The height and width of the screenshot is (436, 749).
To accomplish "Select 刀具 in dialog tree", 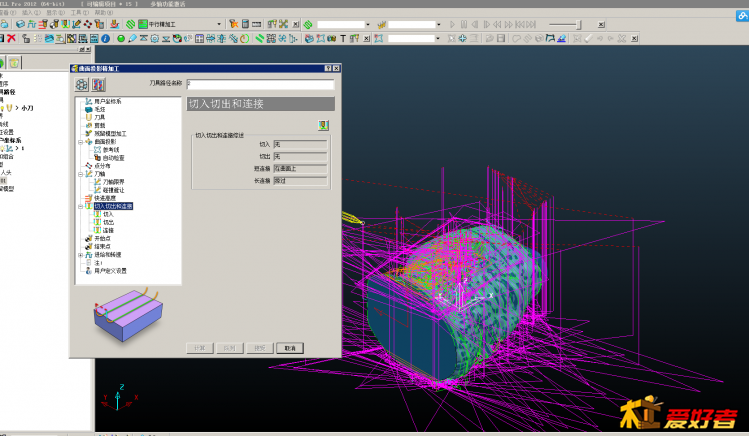I will tap(99, 117).
